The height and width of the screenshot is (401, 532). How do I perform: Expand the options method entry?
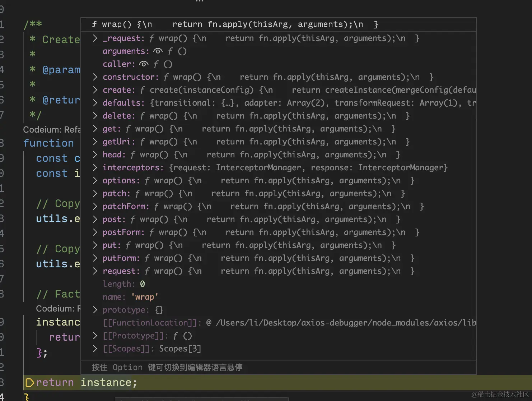[95, 181]
